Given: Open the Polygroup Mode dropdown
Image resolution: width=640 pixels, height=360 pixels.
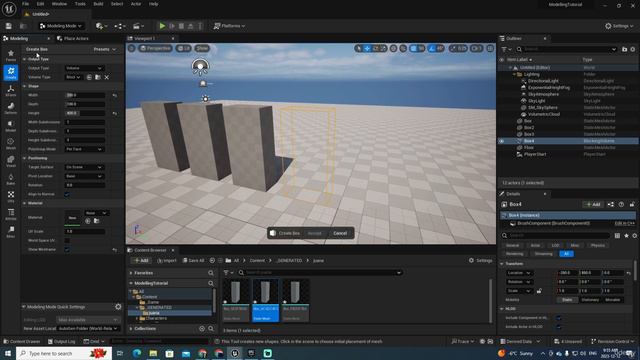Looking at the screenshot, I should click(84, 149).
